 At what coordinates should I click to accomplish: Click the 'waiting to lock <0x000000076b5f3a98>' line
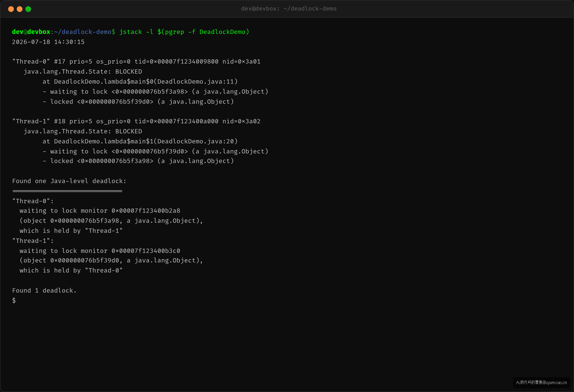pyautogui.click(x=155, y=92)
